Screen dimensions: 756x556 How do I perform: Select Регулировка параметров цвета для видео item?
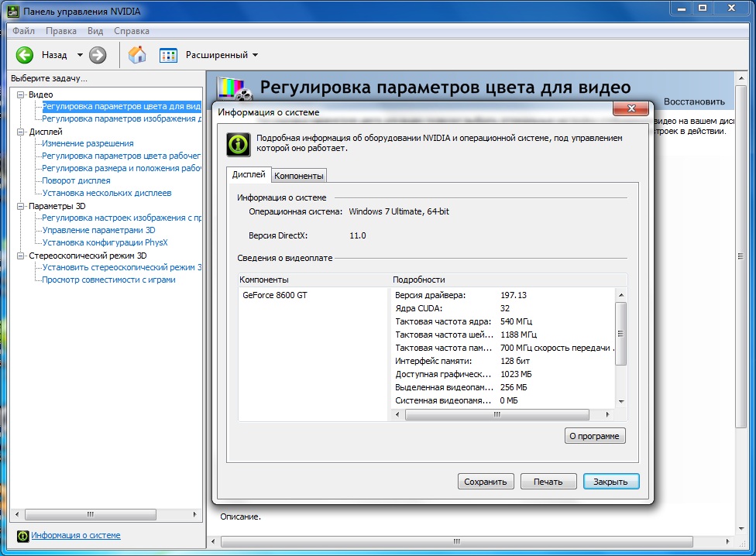(121, 107)
